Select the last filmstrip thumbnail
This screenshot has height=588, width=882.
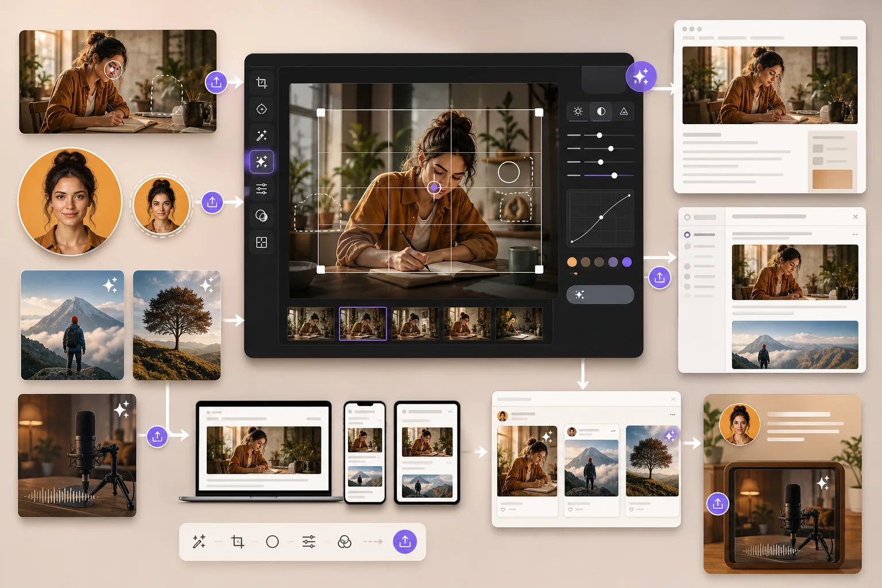(x=519, y=324)
